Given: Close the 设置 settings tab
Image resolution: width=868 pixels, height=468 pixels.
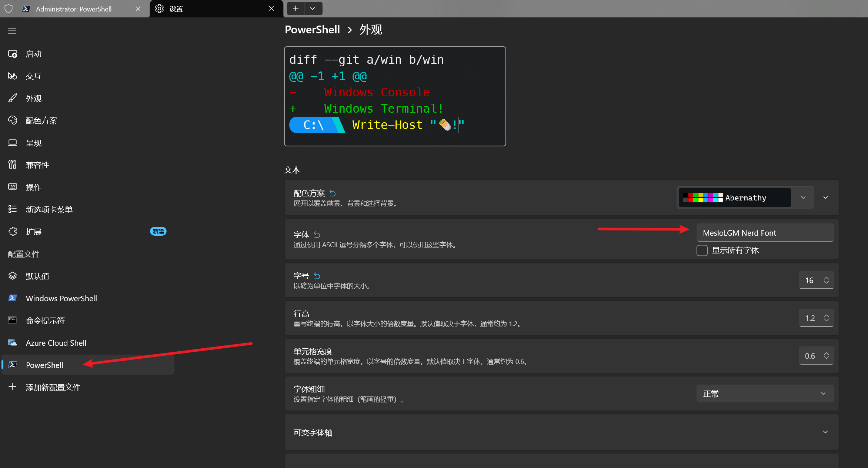Looking at the screenshot, I should (271, 9).
